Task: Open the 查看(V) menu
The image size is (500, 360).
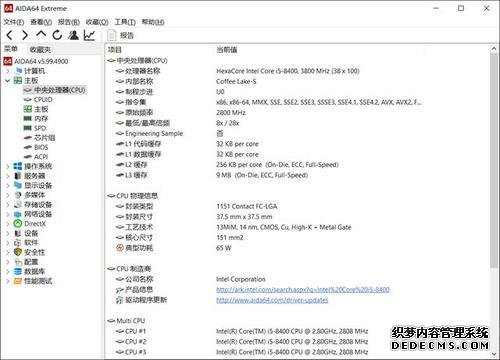Action: [41, 22]
